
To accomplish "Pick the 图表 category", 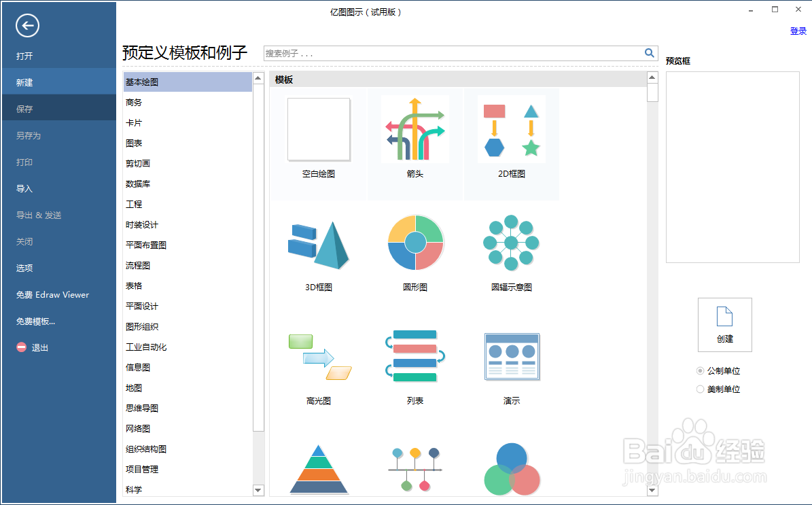I will click(188, 143).
